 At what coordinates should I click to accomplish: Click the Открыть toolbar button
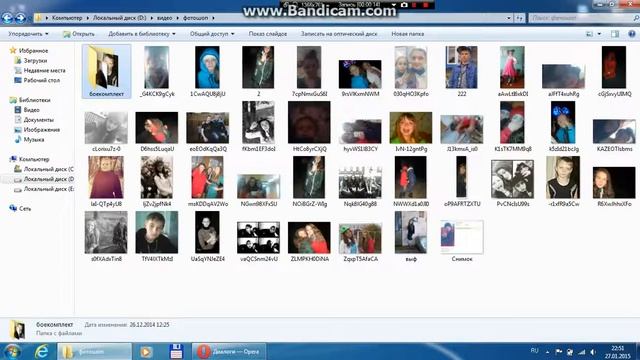[79, 34]
